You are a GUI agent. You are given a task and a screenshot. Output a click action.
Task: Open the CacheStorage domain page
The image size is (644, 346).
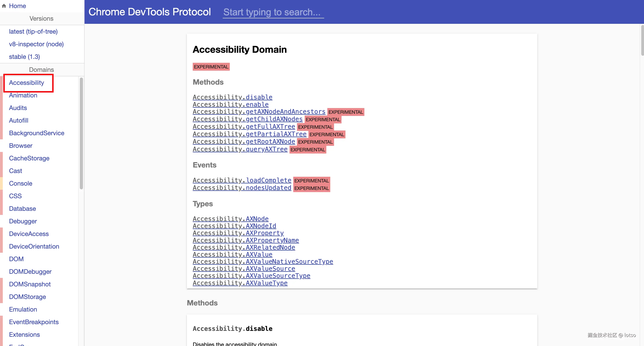(29, 158)
